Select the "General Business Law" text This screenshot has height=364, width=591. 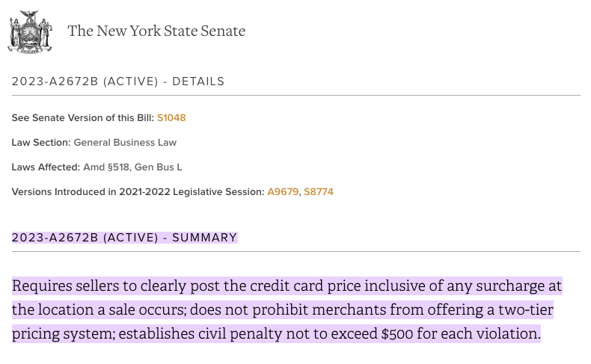(x=125, y=142)
